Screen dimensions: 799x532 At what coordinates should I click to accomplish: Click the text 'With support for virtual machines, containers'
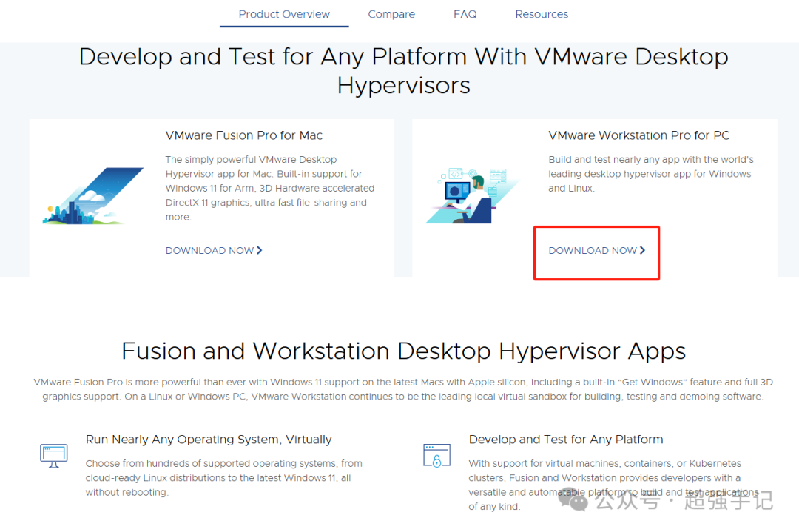click(x=613, y=485)
